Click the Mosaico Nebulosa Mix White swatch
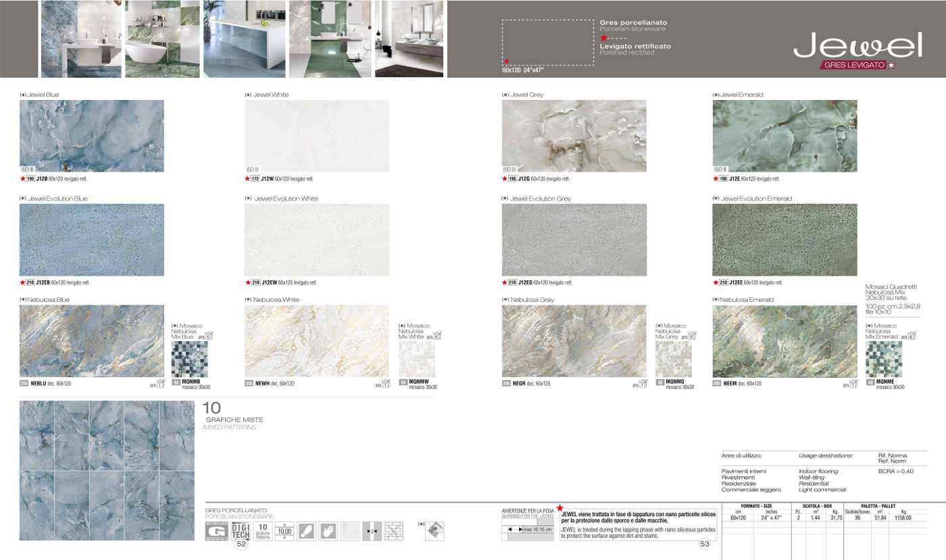946x560 pixels. [417, 359]
